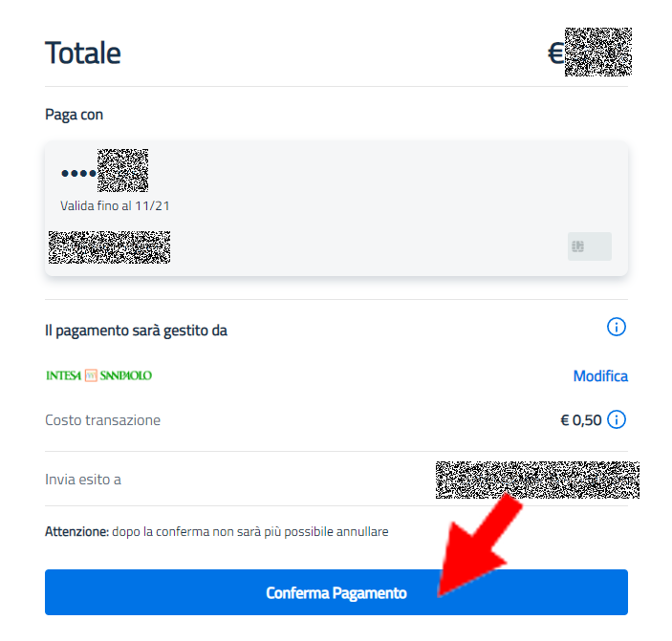Screen dimensions: 672x641
Task: Click the Costo transazione label
Action: point(102,420)
